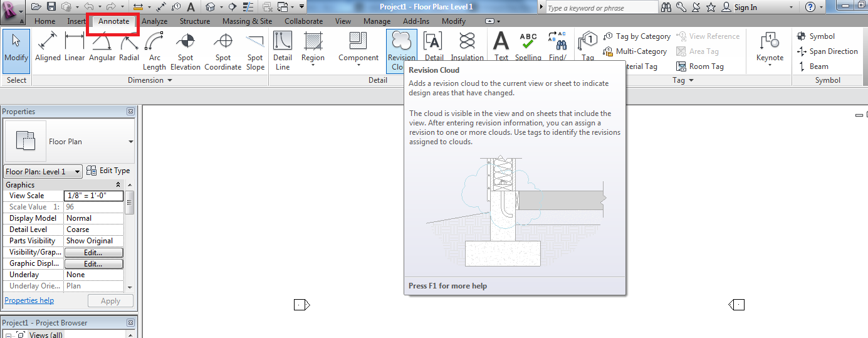Open the Default 3D View house icon

tap(210, 7)
